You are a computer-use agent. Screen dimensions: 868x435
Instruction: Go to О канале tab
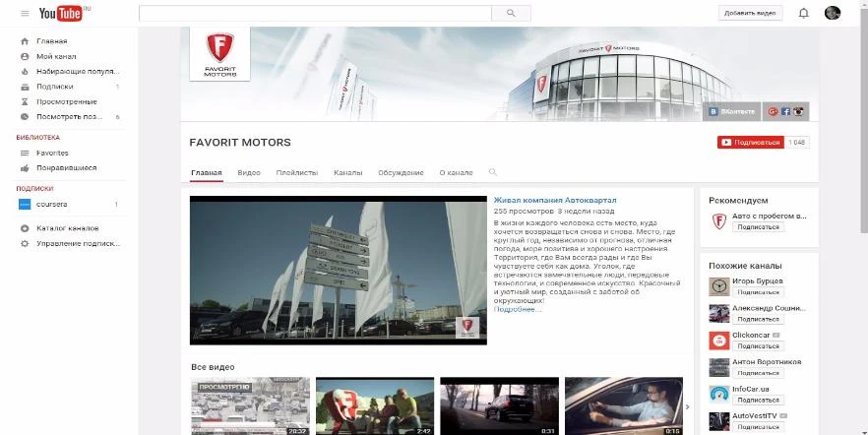(456, 172)
